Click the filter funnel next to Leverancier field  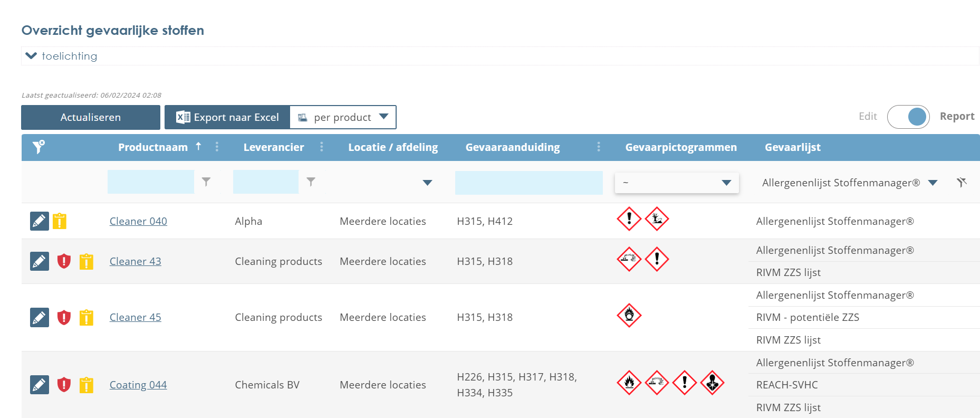click(x=311, y=182)
